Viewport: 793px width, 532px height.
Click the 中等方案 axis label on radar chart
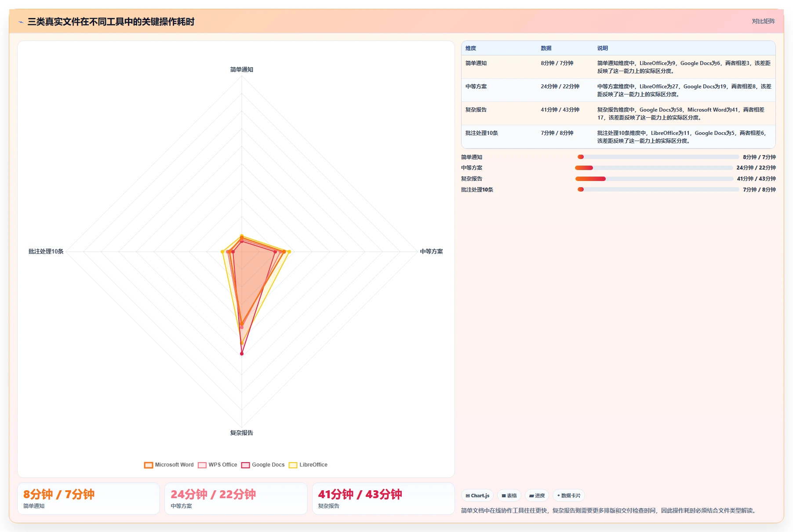pyautogui.click(x=431, y=251)
